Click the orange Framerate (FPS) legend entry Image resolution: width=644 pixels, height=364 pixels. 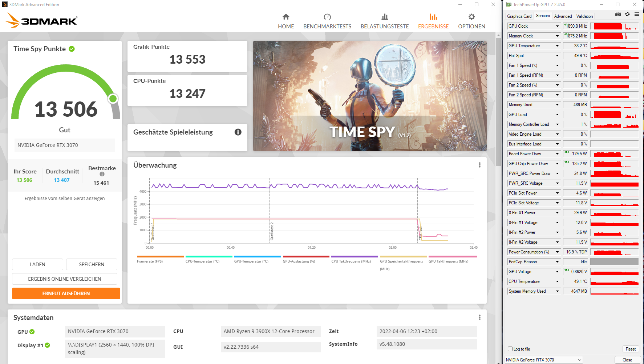[x=160, y=260]
